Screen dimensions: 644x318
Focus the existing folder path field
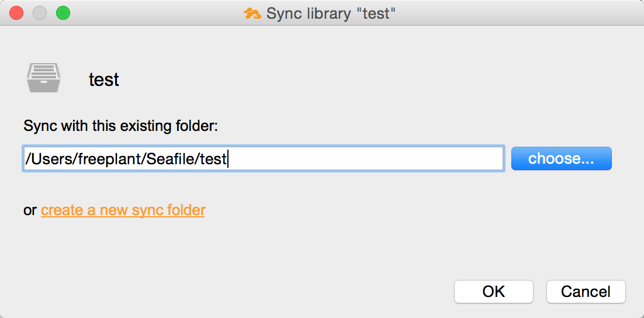tap(263, 158)
